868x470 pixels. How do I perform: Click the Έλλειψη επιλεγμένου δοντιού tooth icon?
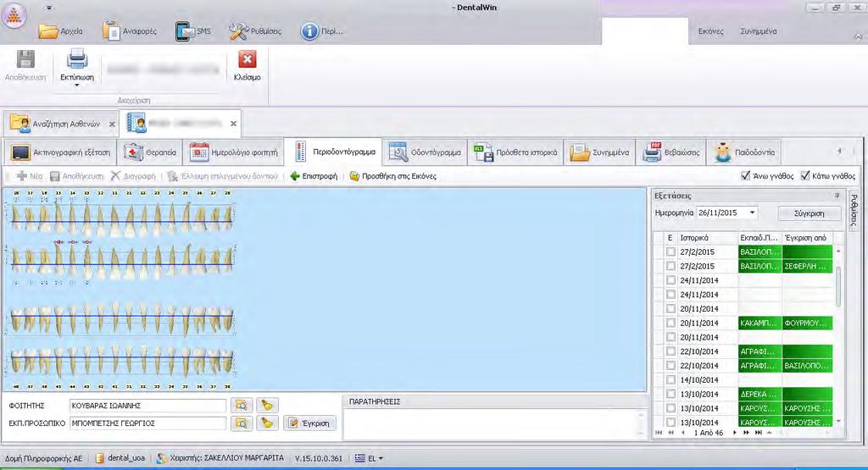pos(173,176)
